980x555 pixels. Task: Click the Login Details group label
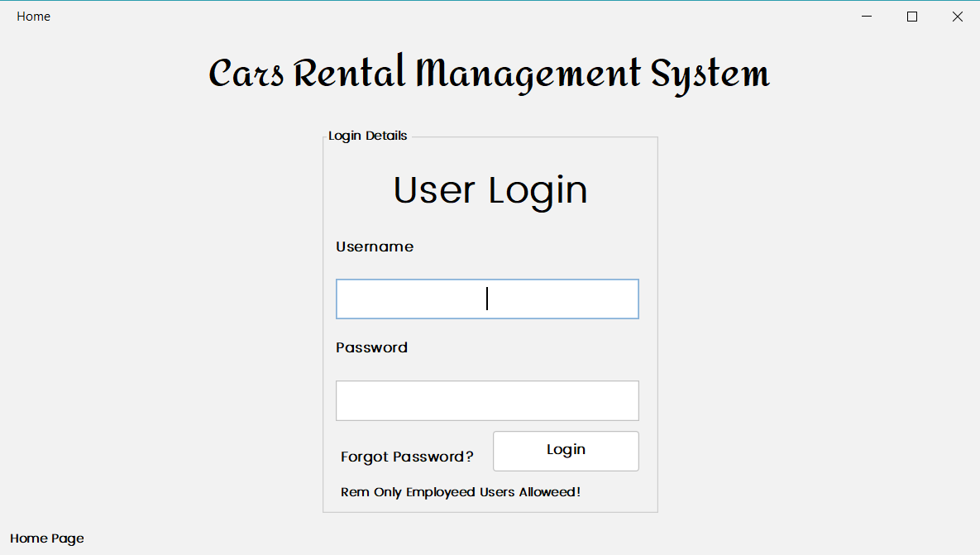click(x=367, y=135)
